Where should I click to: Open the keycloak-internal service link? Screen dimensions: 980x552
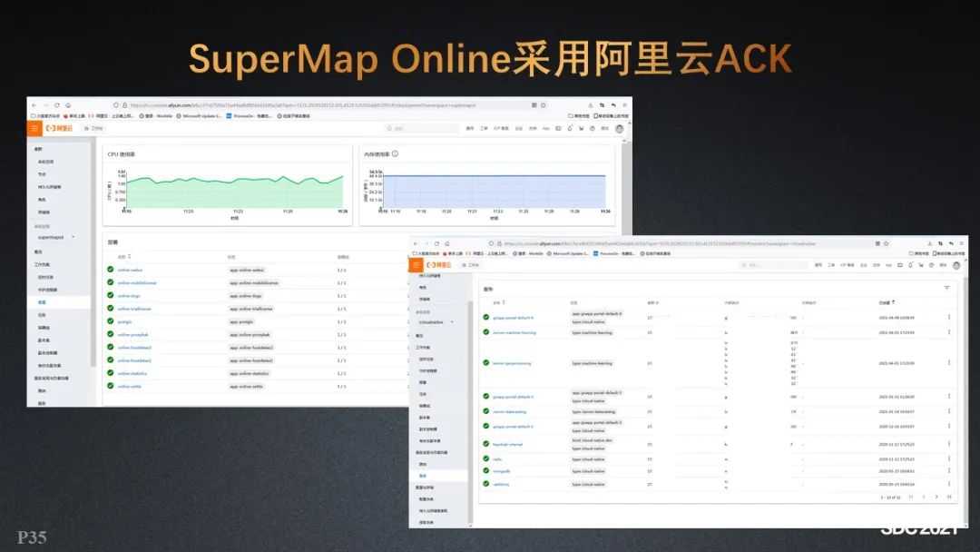[x=507, y=445]
